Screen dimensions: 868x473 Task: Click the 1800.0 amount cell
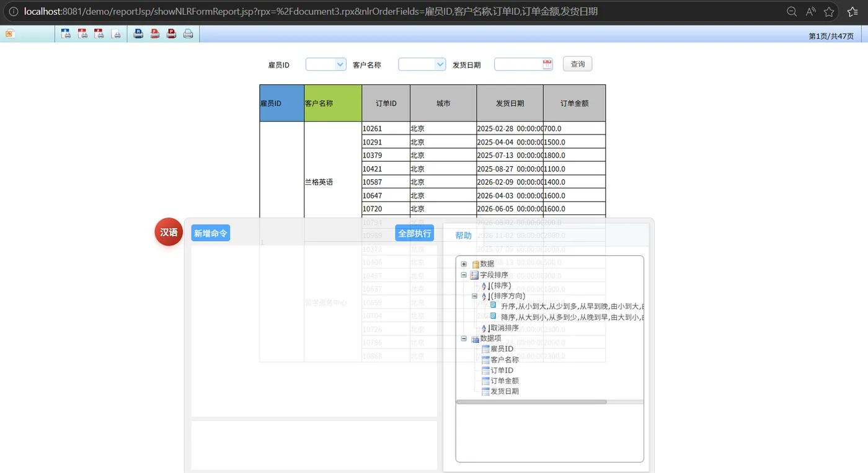574,155
